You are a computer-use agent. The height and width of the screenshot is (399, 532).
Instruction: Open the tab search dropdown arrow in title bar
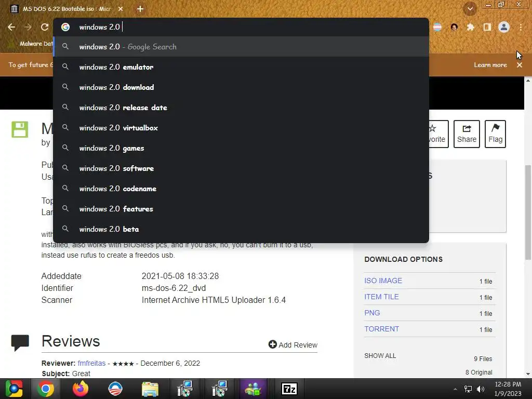click(470, 9)
